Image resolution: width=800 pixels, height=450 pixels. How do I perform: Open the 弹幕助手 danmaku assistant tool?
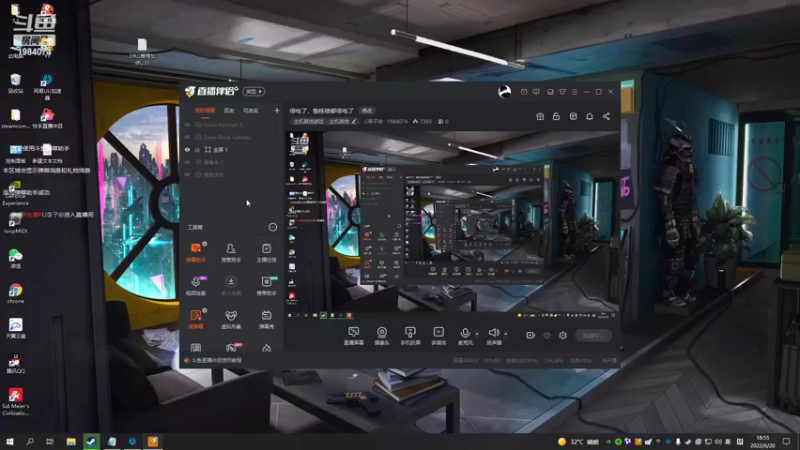tap(196, 253)
